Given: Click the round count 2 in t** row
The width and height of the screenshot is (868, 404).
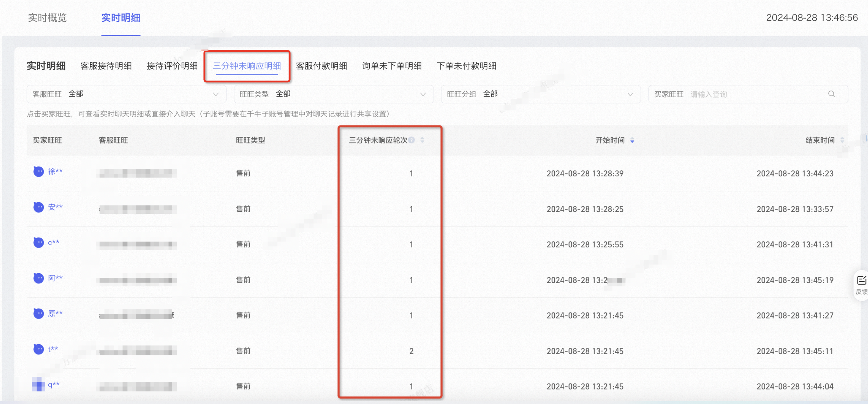Looking at the screenshot, I should click(x=411, y=351).
